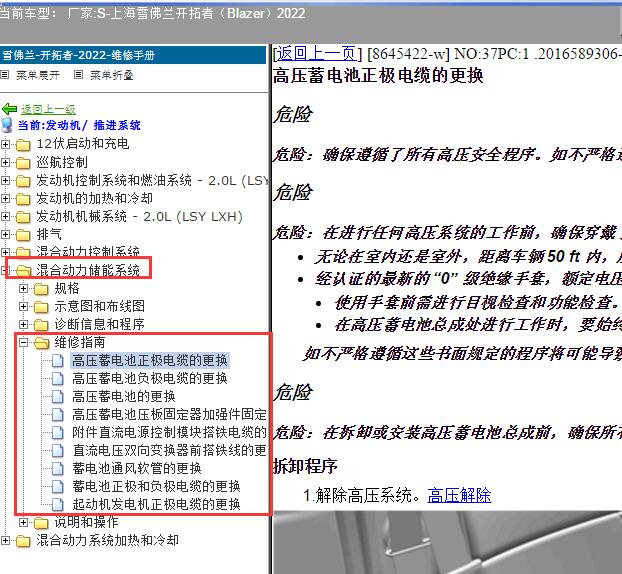Click the 混合动力系统加热和冷却 folder icon
622x574 pixels.
23,541
